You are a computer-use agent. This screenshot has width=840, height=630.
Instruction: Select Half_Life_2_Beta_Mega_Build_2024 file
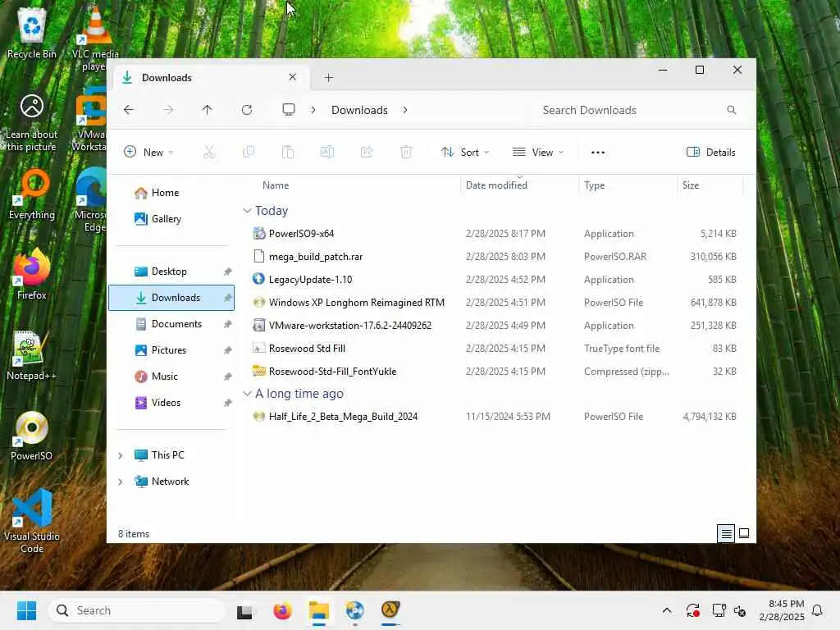(494, 417)
